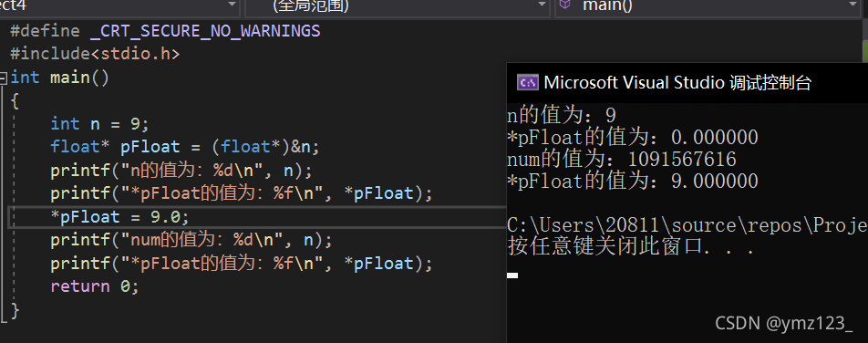Open the project scope dropdown arrow

click(232, 5)
